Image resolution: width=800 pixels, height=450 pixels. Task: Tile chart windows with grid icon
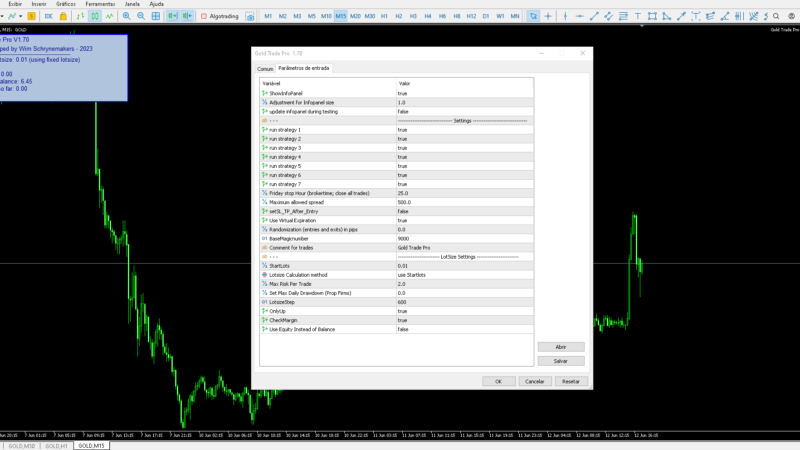156,16
